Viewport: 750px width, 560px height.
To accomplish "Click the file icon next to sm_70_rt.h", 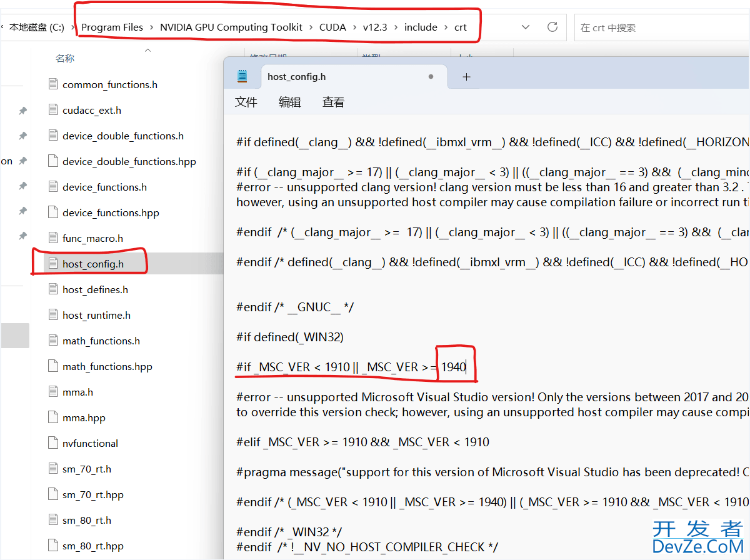I will tap(52, 469).
